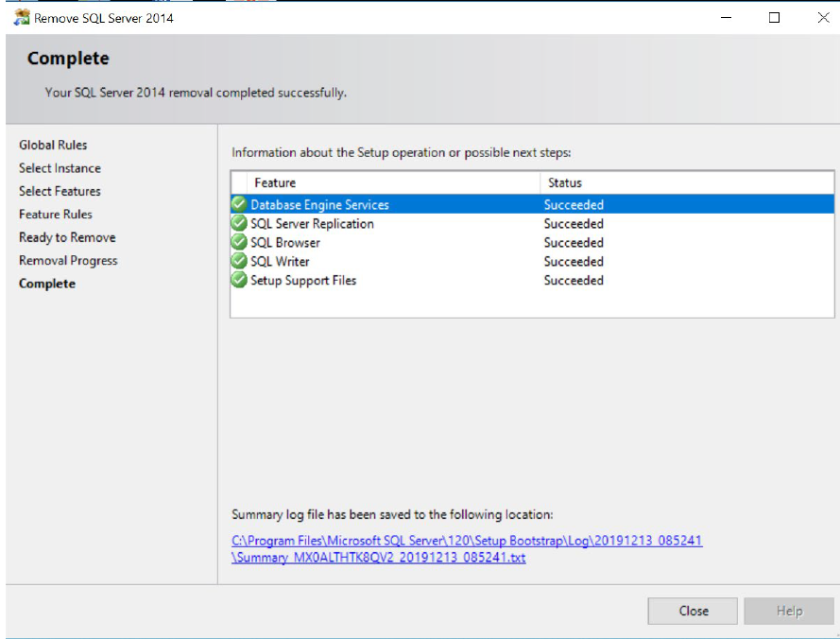Screen dimensions: 840x639
Task: Click the bold Complete step in sidebar
Action: [47, 284]
